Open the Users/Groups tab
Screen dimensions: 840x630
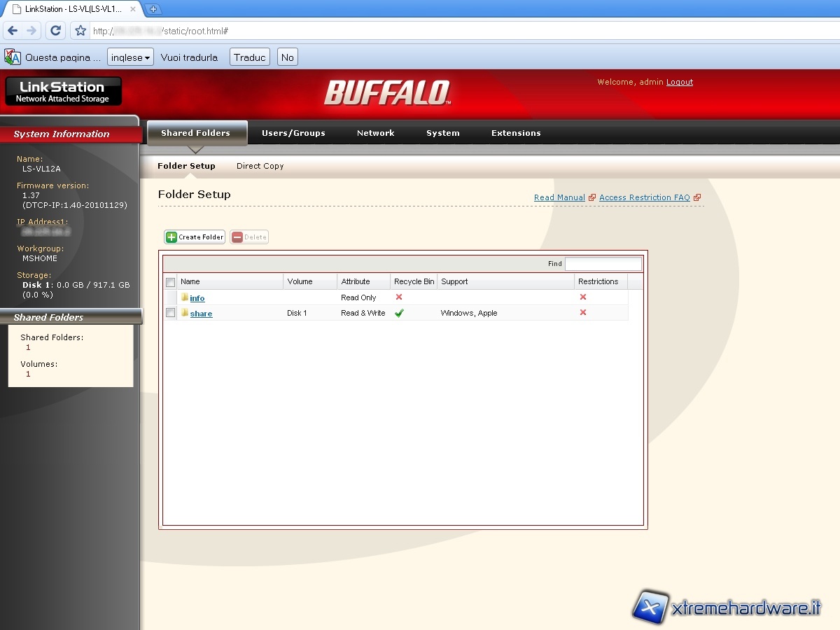point(293,133)
